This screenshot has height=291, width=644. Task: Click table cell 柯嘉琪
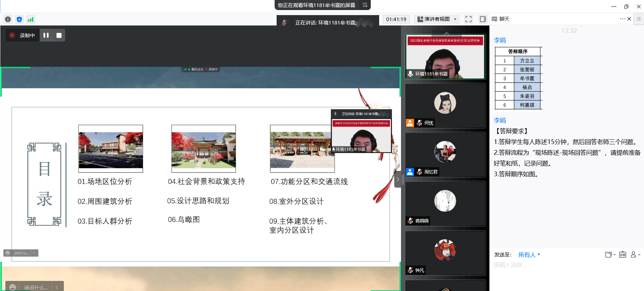[x=527, y=105]
